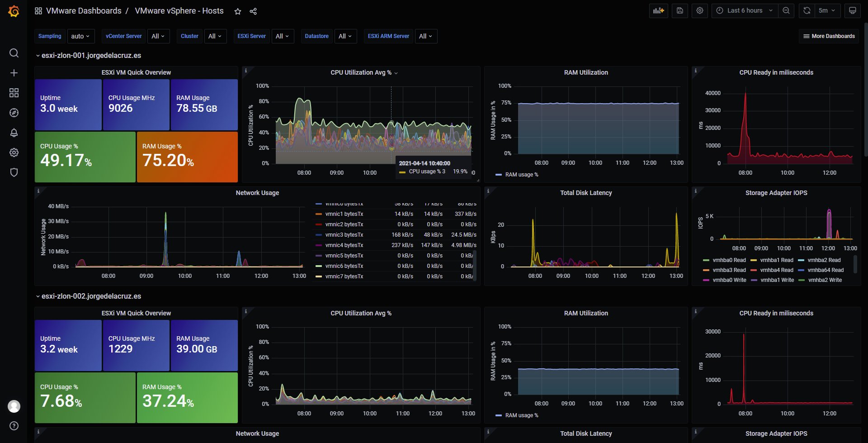Save the dashboard with the disk icon
Screen dimensions: 868x443
pyautogui.click(x=680, y=11)
